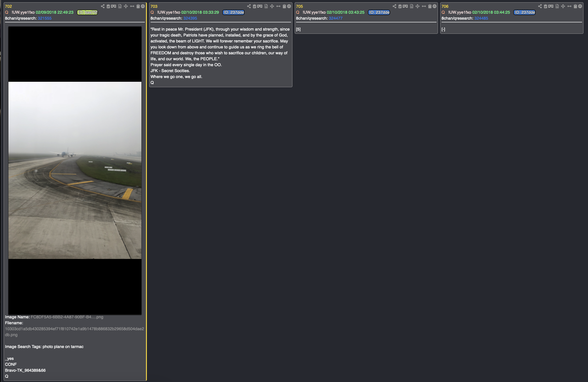
Task: Click post number 702 heading
Action: pos(8,6)
